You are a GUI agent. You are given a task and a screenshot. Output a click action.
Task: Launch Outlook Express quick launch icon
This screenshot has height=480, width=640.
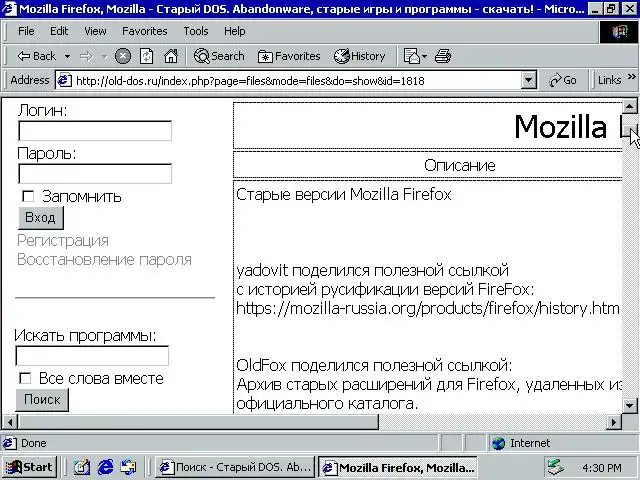(129, 467)
